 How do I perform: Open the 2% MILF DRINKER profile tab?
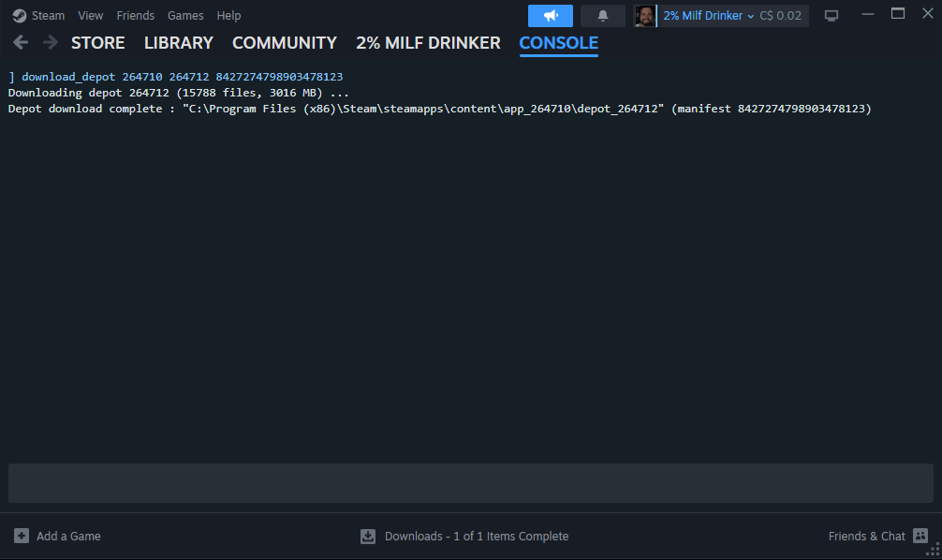coord(428,43)
